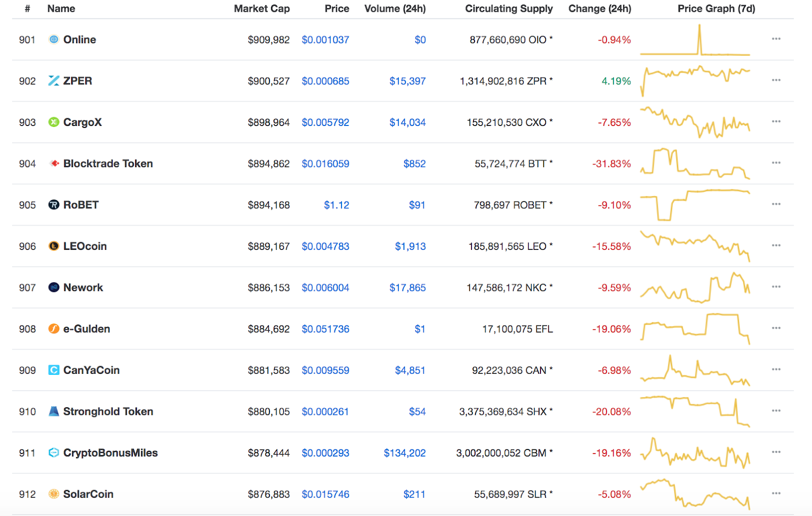This screenshot has width=812, height=516.
Task: Open the SolarCoin name link
Action: coord(88,494)
